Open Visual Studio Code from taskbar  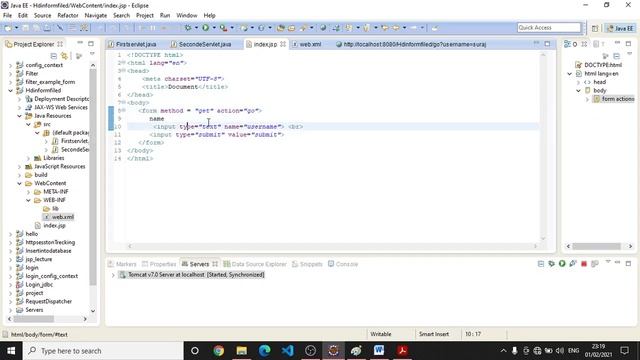click(287, 351)
